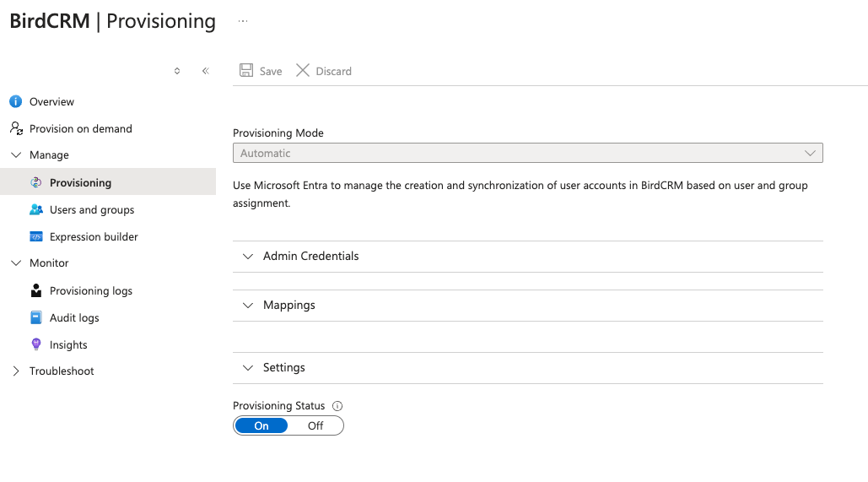Viewport: 868px width, 482px height.
Task: Click the Audit logs book icon
Action: 36,317
